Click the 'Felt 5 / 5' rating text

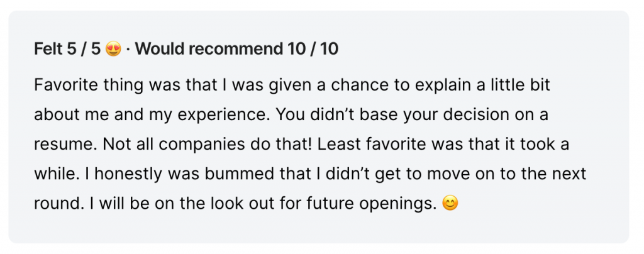(x=67, y=50)
